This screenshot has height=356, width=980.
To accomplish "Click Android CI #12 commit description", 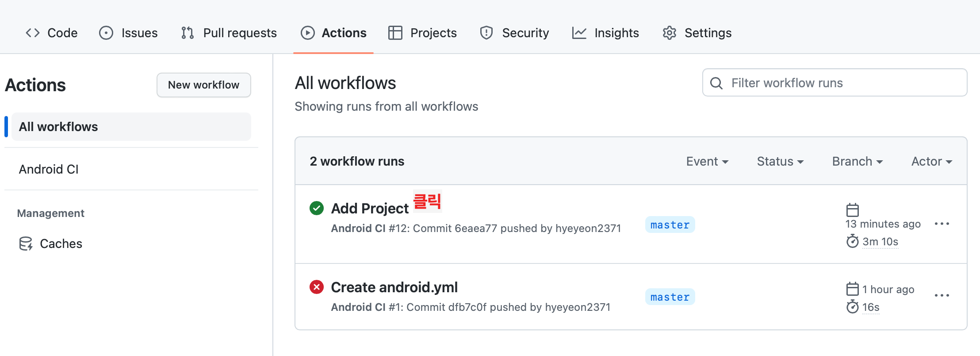I will tap(476, 228).
